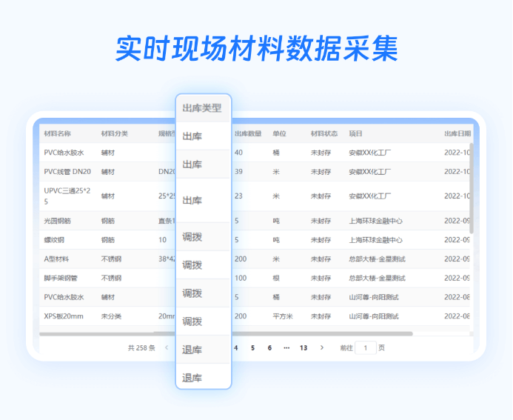
Task: Click the 光圆钢筋 material name cell
Action: [x=58, y=221]
